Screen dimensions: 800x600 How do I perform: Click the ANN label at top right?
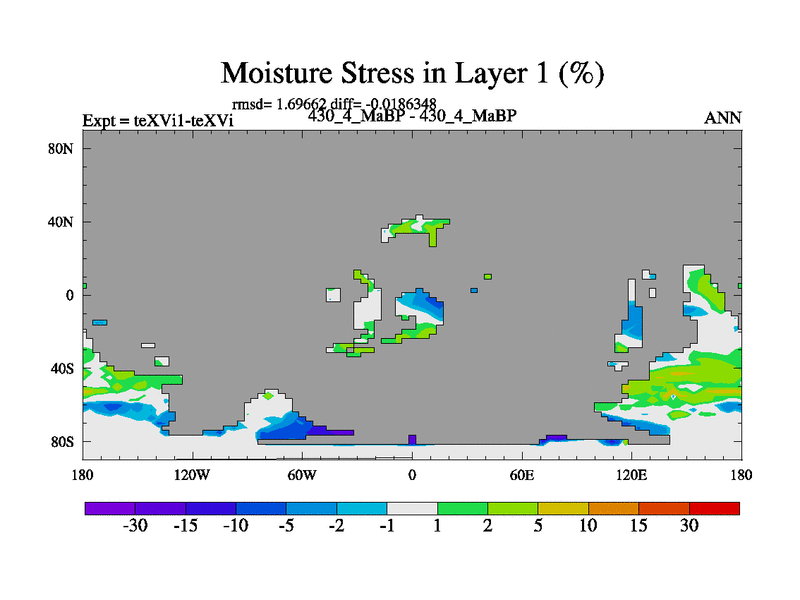(x=723, y=118)
